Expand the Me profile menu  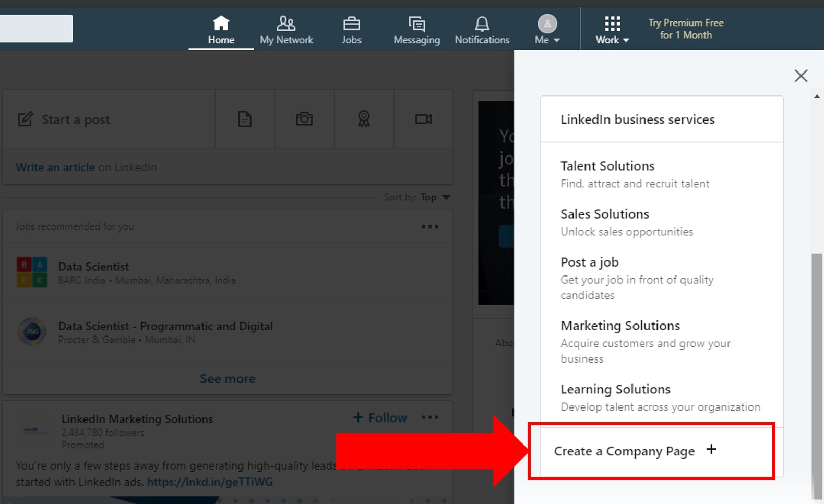click(x=547, y=29)
